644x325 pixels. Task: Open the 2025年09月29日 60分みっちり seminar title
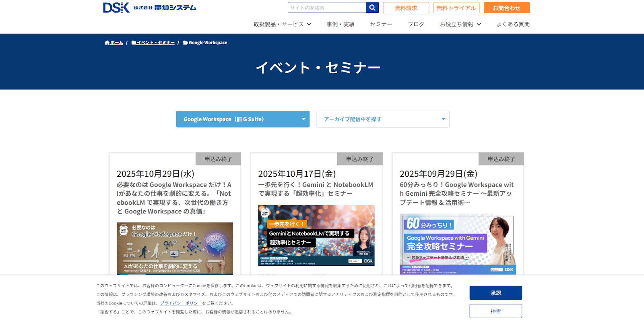tap(457, 193)
